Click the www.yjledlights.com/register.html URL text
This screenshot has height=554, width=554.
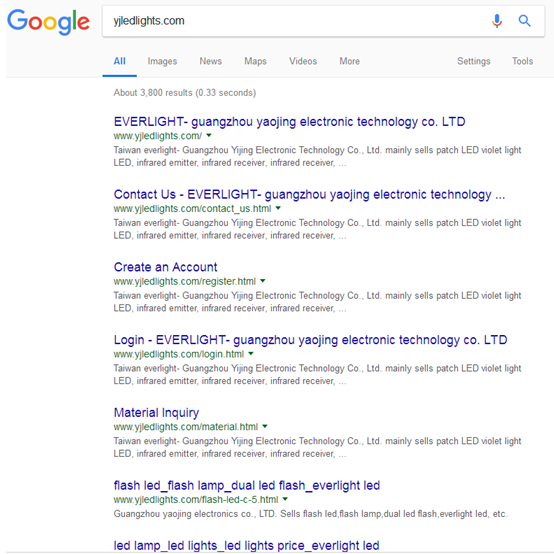click(x=184, y=281)
